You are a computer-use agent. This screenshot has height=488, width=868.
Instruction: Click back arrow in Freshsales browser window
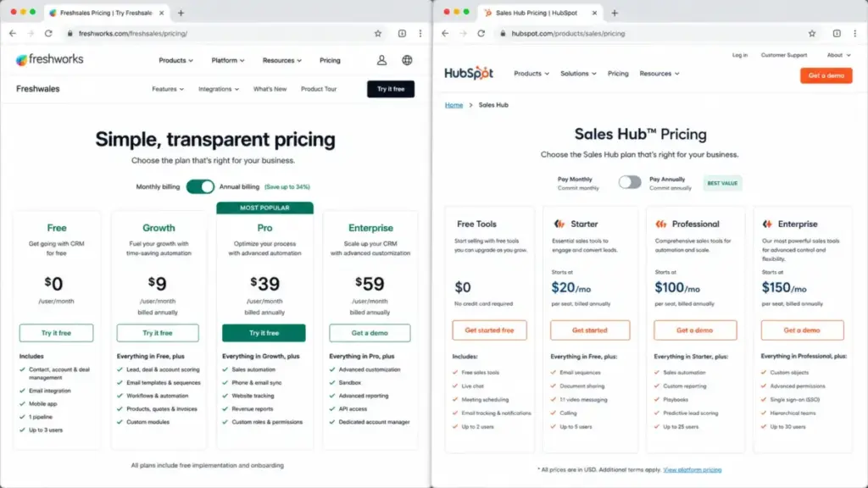tap(13, 33)
